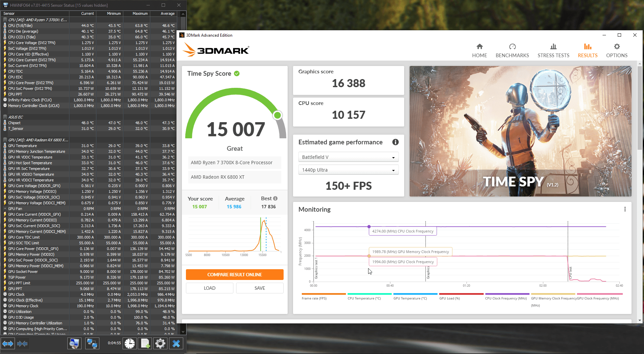This screenshot has width=644, height=354.
Task: Toggle GPU Memory Clock Frequency legend series
Action: [x=553, y=299]
